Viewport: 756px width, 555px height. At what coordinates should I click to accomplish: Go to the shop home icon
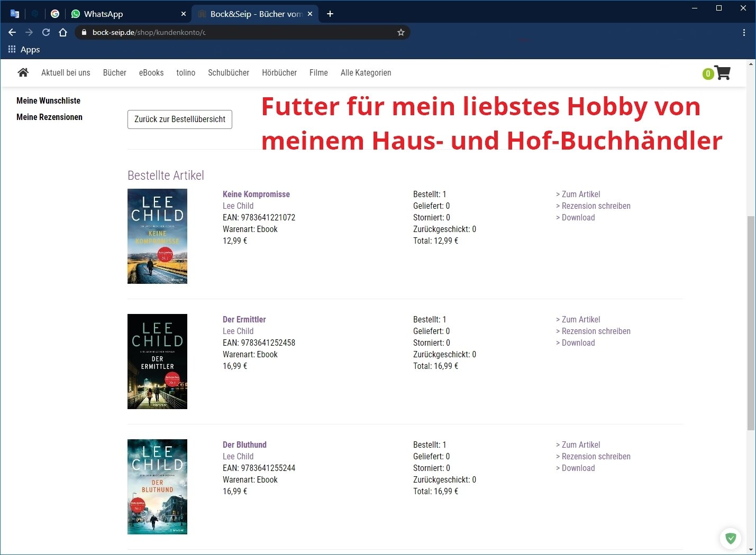pos(23,72)
